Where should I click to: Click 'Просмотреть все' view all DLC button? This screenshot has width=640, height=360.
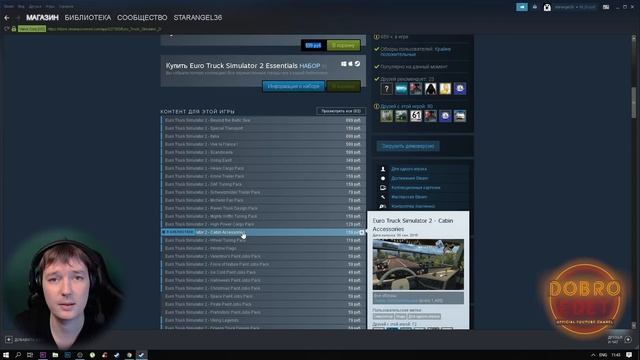(x=341, y=111)
